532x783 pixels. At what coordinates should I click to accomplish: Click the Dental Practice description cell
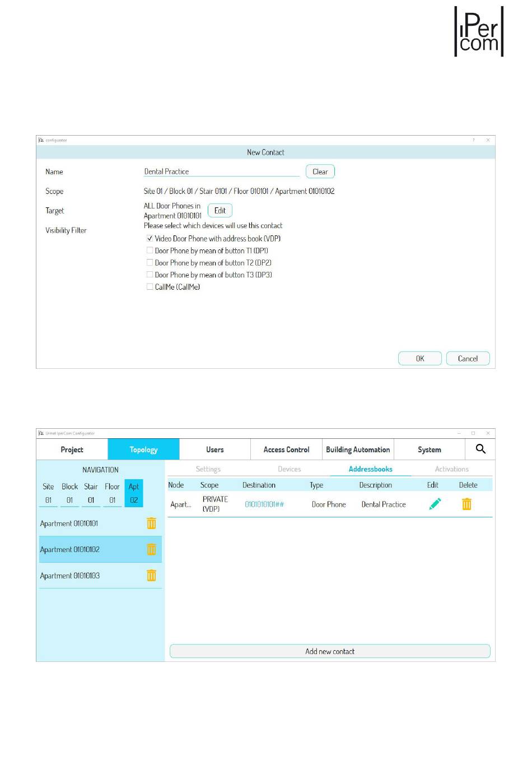[x=384, y=504]
